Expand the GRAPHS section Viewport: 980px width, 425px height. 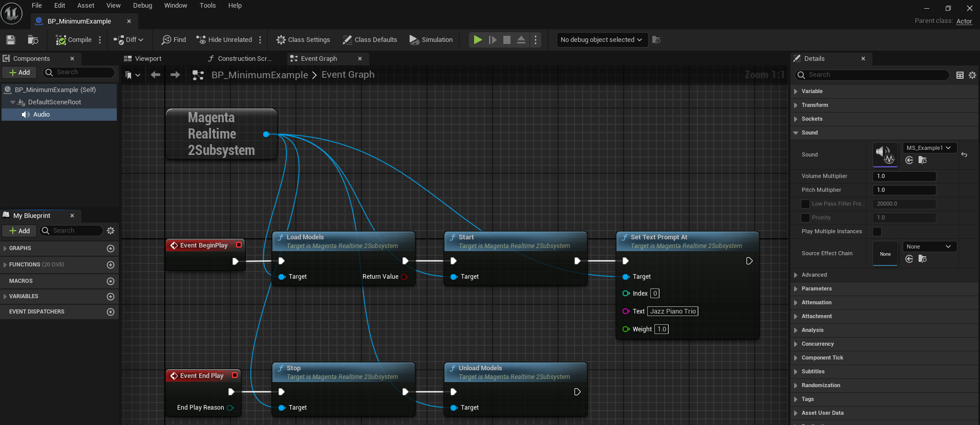[5, 249]
